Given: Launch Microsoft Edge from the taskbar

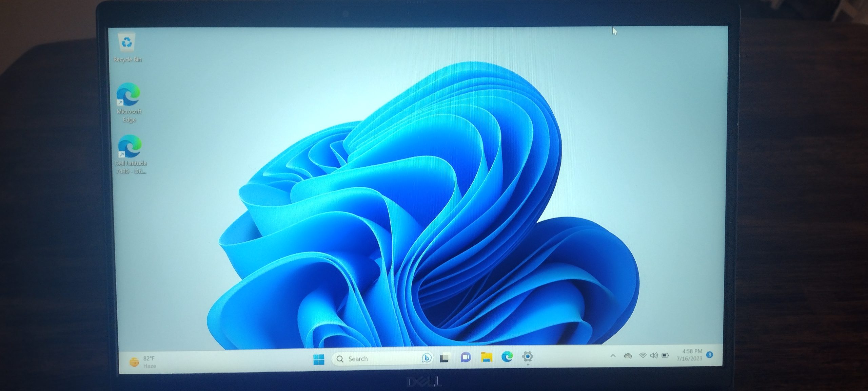Looking at the screenshot, I should point(507,357).
